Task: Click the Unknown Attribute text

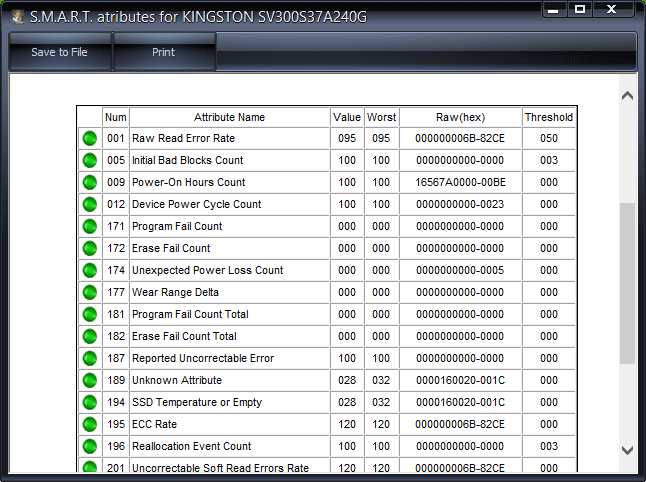Action: tap(177, 380)
